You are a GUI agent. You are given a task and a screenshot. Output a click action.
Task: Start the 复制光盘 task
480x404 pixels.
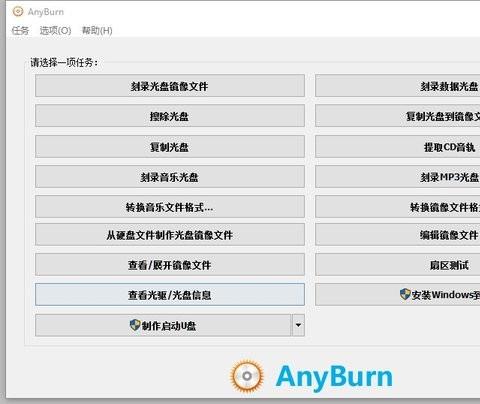[170, 146]
